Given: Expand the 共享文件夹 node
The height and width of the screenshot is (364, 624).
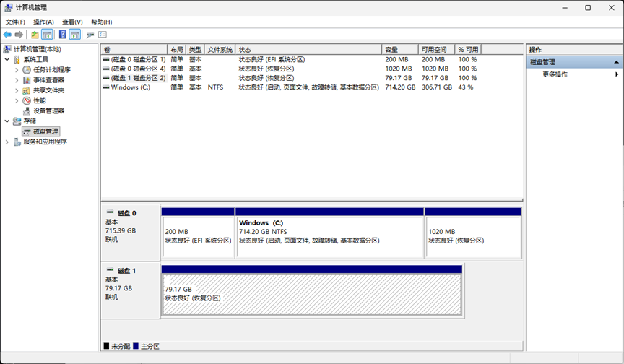Looking at the screenshot, I should coord(17,90).
